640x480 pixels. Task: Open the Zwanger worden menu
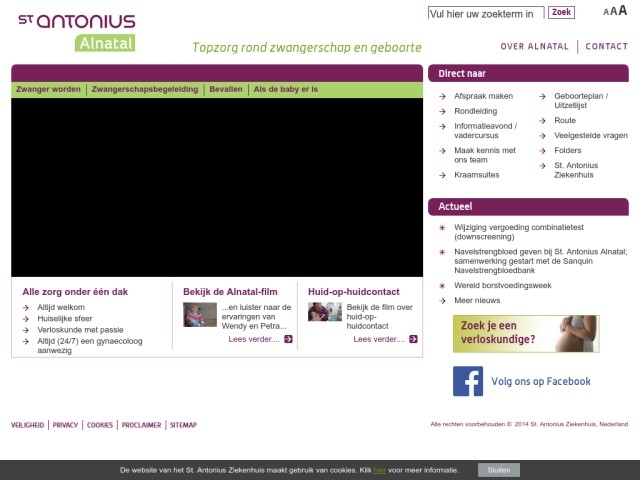pyautogui.click(x=48, y=89)
